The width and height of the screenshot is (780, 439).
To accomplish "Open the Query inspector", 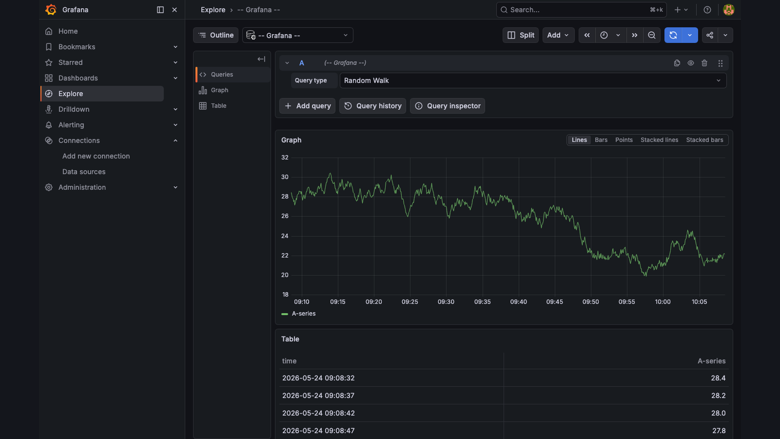I will tap(447, 106).
